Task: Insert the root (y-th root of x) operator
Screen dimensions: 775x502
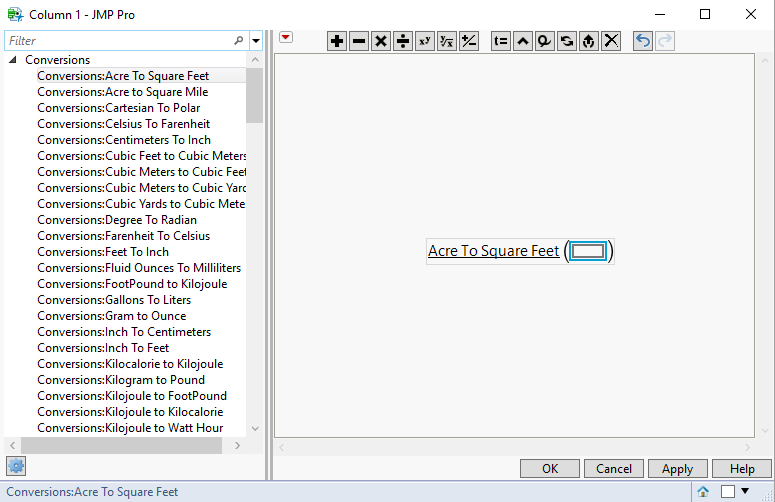Action: tap(447, 41)
